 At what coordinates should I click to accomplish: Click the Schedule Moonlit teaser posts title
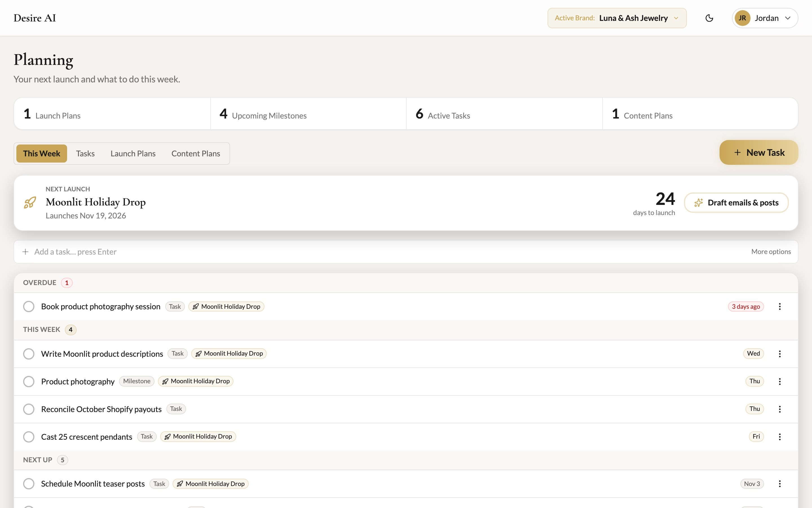pos(93,484)
